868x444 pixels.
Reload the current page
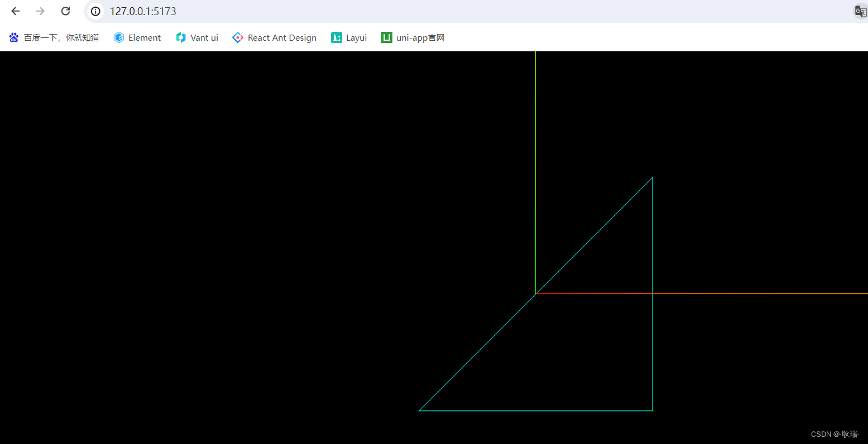[65, 11]
